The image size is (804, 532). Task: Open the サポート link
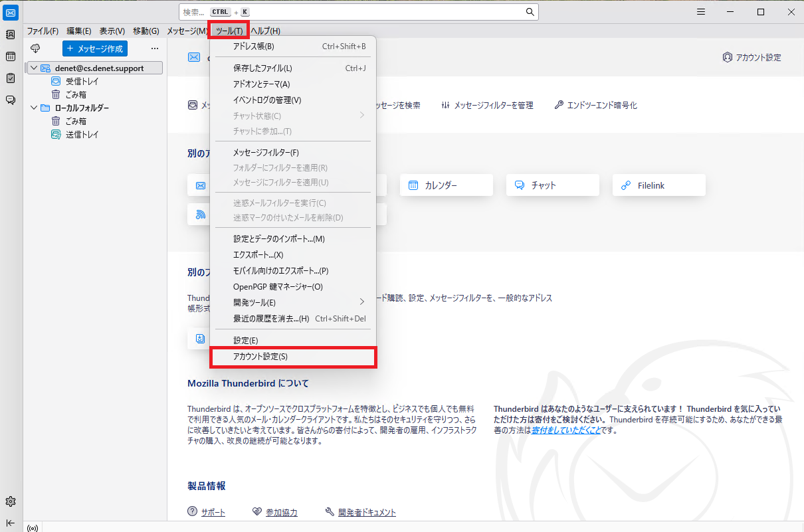click(213, 512)
